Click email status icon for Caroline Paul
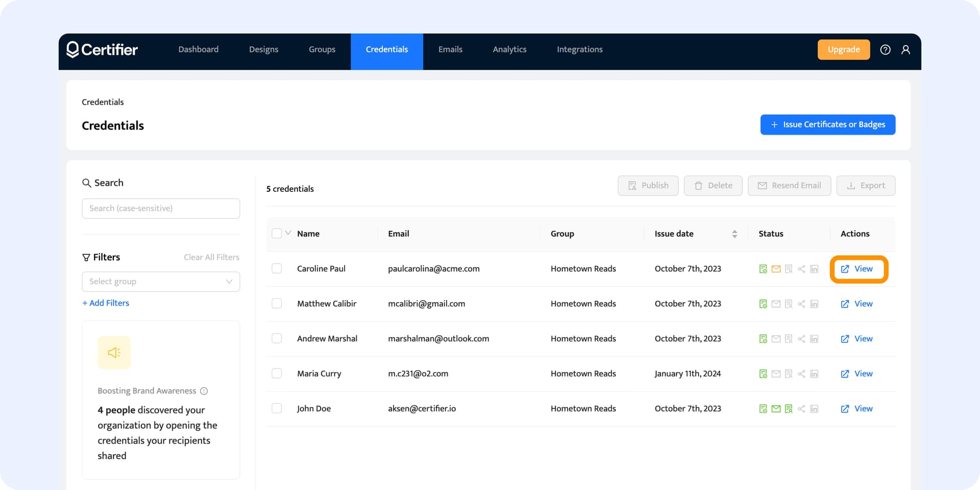Screen dimensions: 980x490 coord(776,269)
